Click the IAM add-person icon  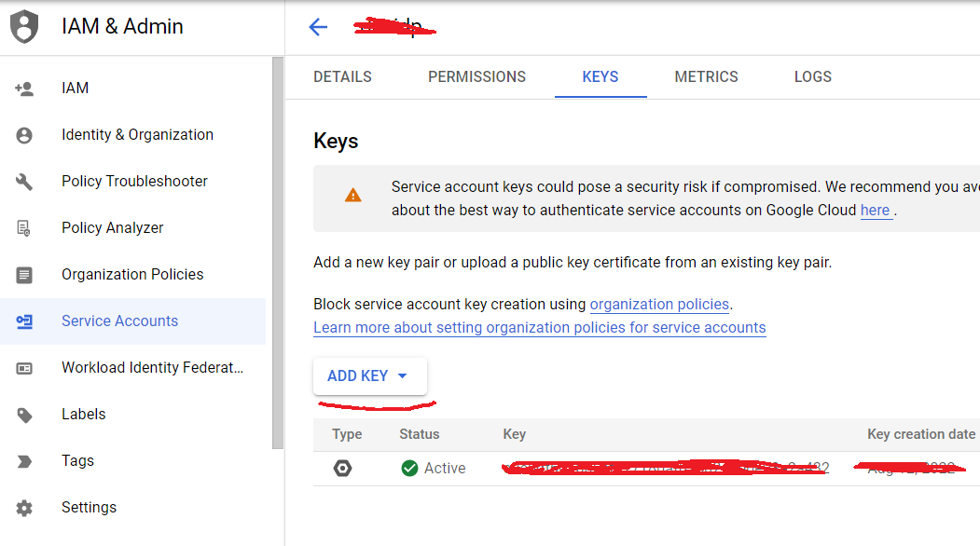(24, 89)
